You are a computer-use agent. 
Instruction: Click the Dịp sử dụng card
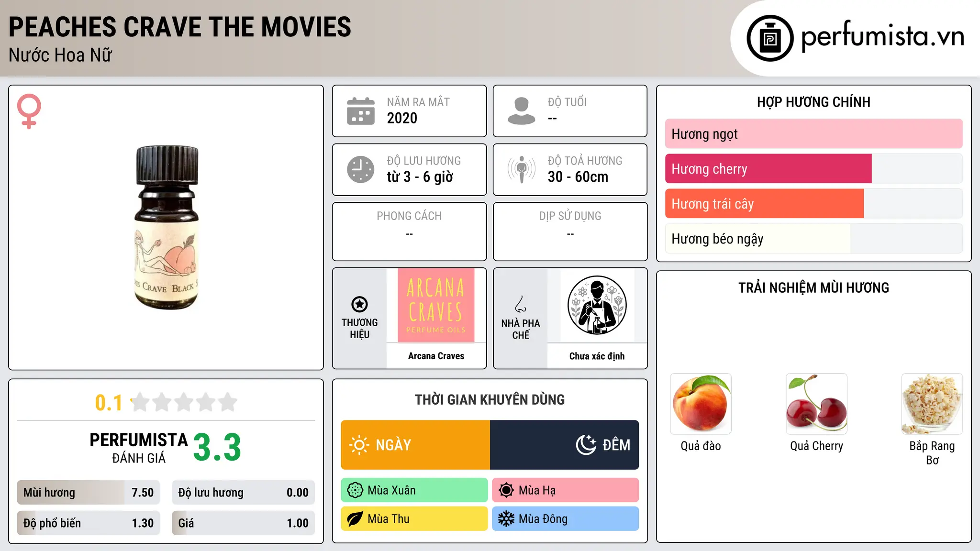[x=570, y=231]
